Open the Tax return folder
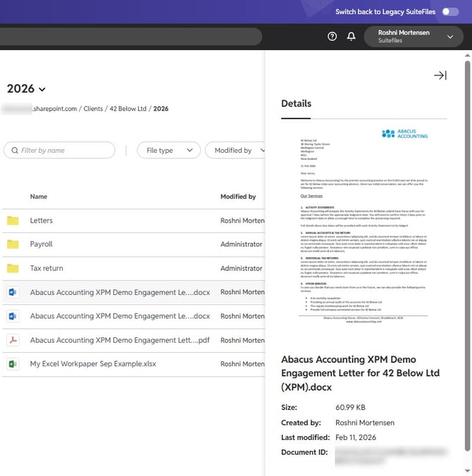The height and width of the screenshot is (476, 472). click(46, 268)
